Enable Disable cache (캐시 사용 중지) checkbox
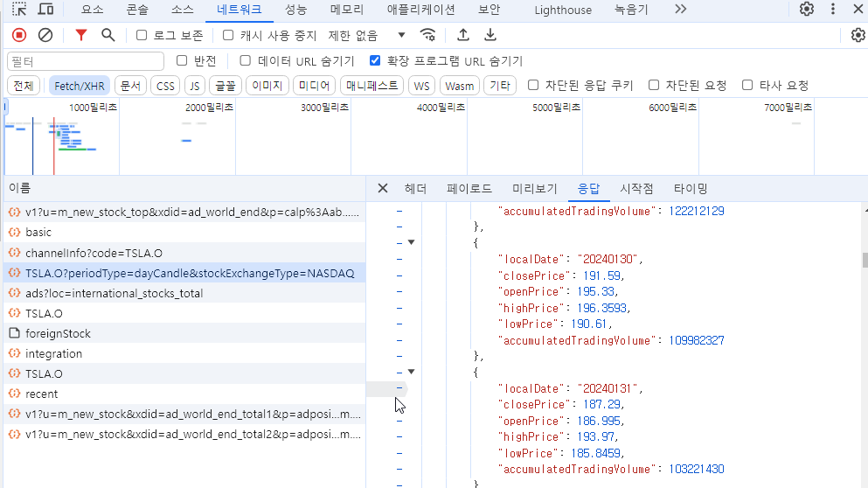 click(x=228, y=35)
